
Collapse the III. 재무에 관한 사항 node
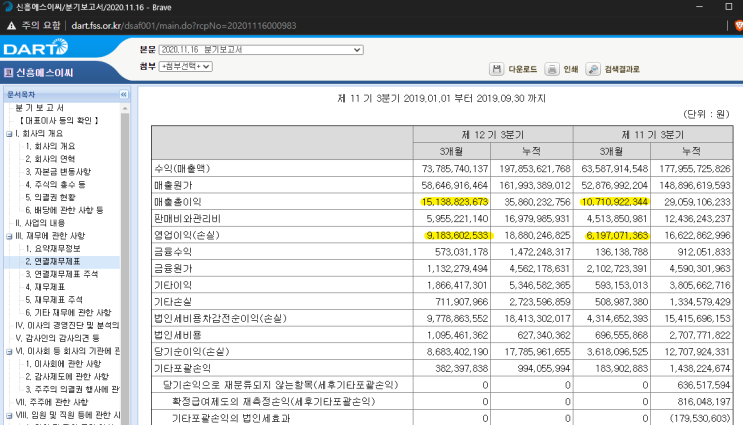coord(9,236)
